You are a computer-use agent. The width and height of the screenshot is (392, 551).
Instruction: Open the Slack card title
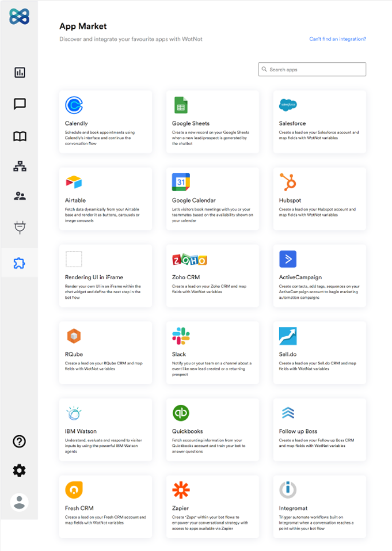pyautogui.click(x=179, y=354)
